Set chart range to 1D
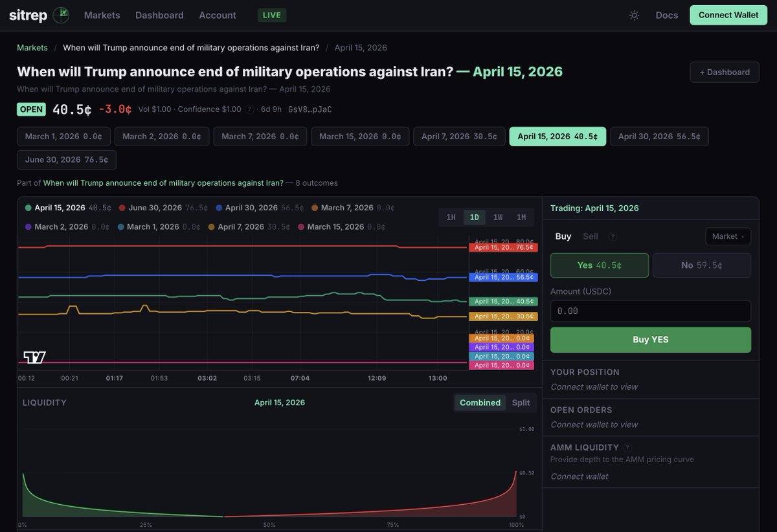Screen dimensions: 777x532 point(474,217)
